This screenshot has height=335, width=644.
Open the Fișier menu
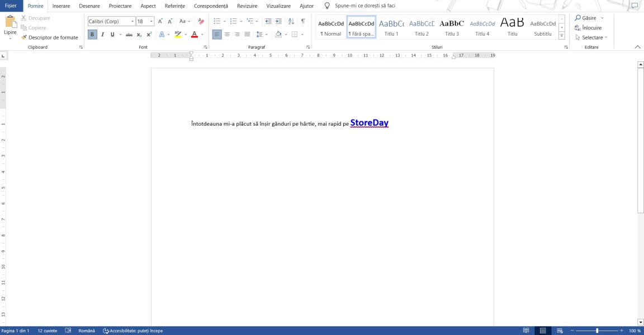click(11, 6)
